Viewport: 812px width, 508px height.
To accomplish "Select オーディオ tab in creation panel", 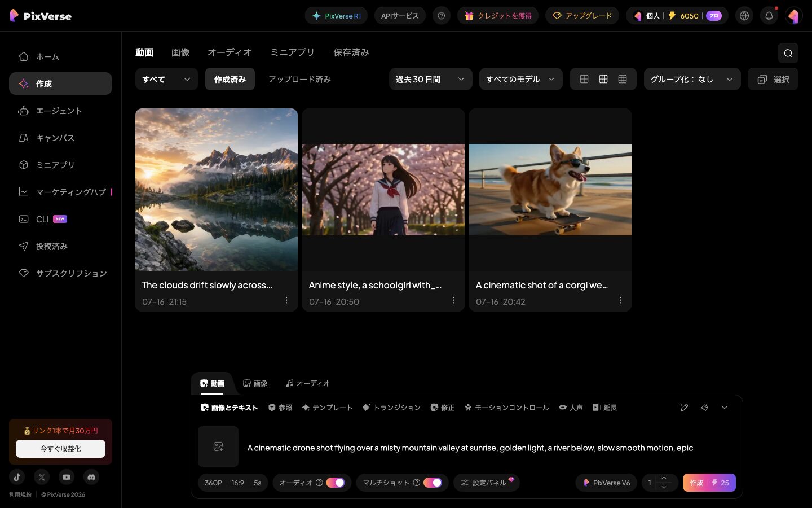I will click(308, 383).
